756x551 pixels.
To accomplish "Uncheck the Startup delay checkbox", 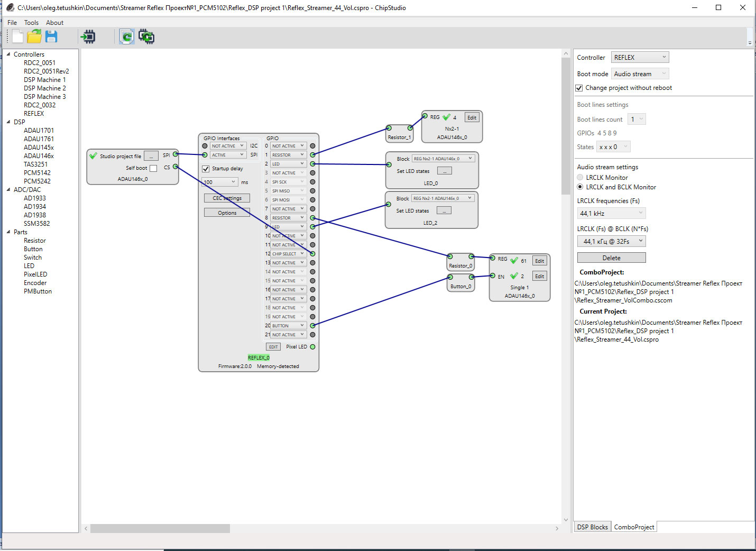I will [x=206, y=169].
